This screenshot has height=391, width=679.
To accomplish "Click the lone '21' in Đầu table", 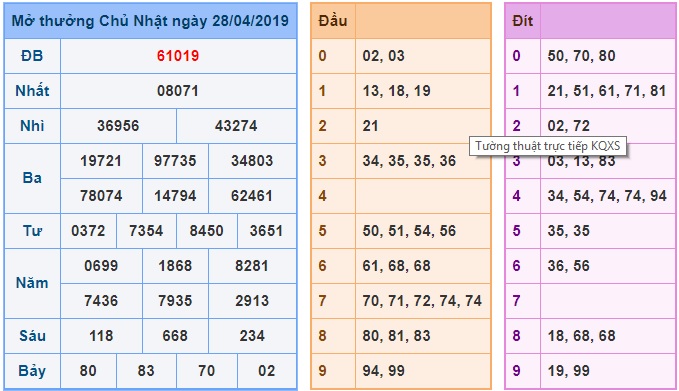I will pyautogui.click(x=371, y=126).
